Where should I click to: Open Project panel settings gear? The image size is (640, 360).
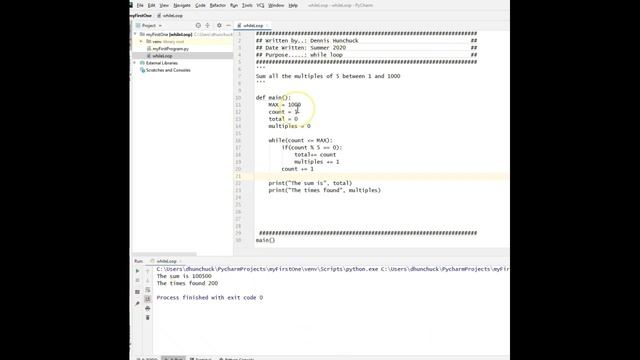pyautogui.click(x=219, y=25)
